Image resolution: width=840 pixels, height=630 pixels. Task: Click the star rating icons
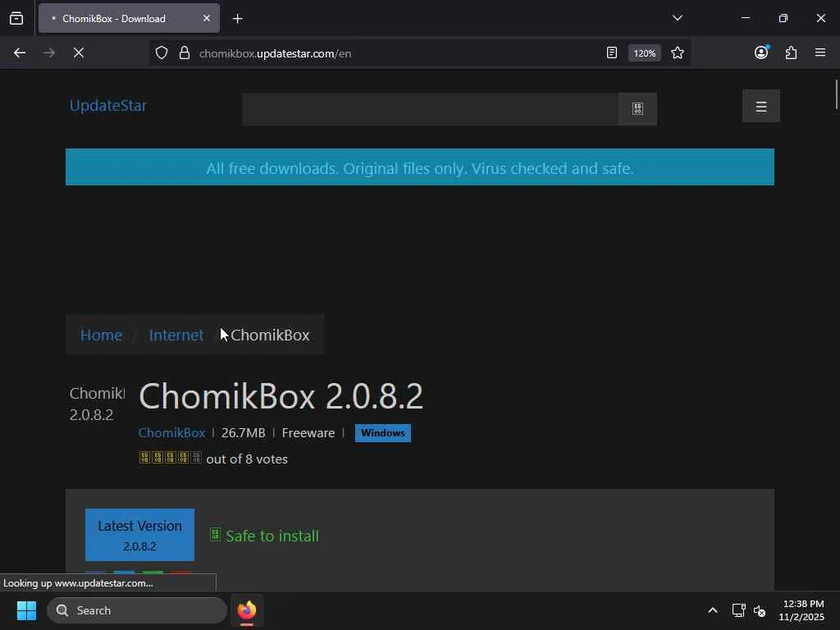pos(170,458)
